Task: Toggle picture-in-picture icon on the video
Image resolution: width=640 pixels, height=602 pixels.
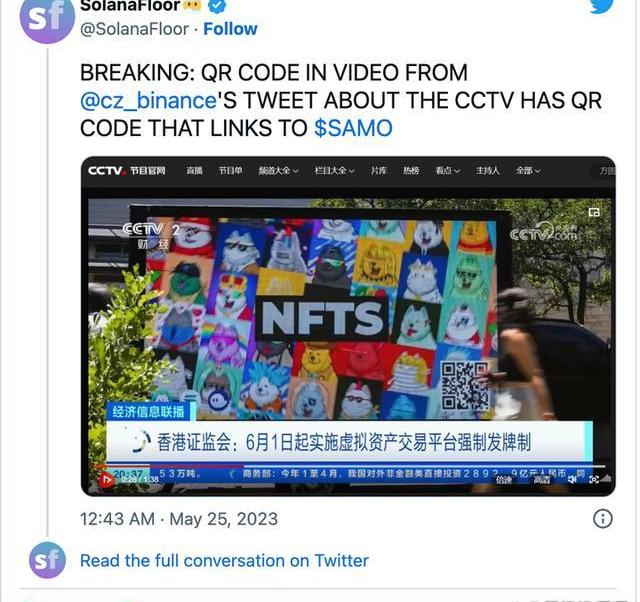Action: [x=594, y=212]
